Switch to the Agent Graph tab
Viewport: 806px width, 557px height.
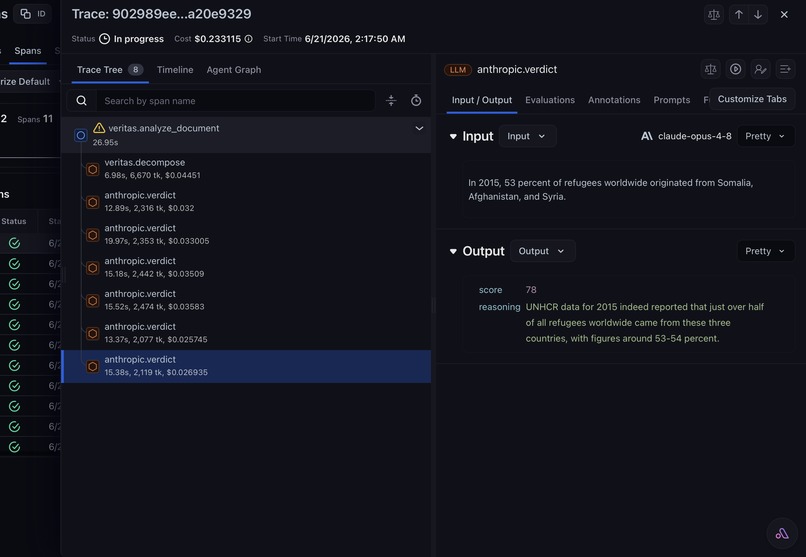(x=234, y=70)
